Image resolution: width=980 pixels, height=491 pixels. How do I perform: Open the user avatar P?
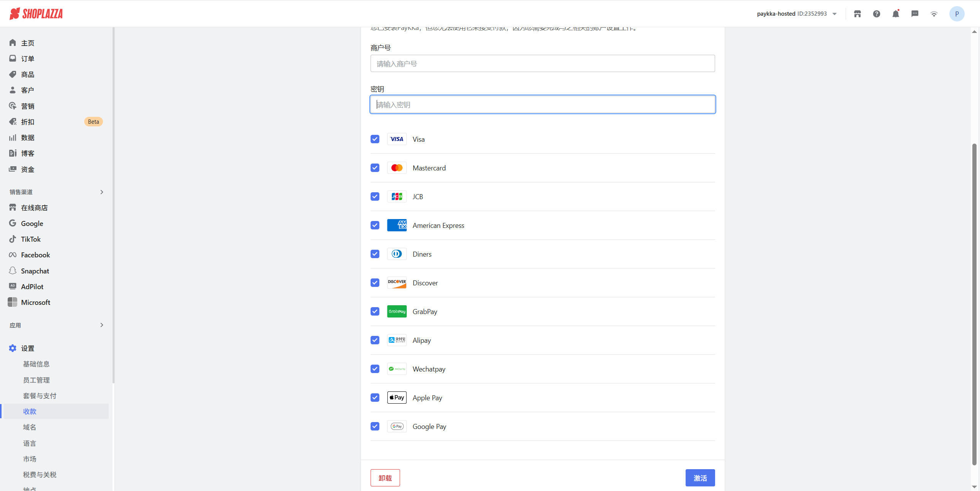coord(956,14)
